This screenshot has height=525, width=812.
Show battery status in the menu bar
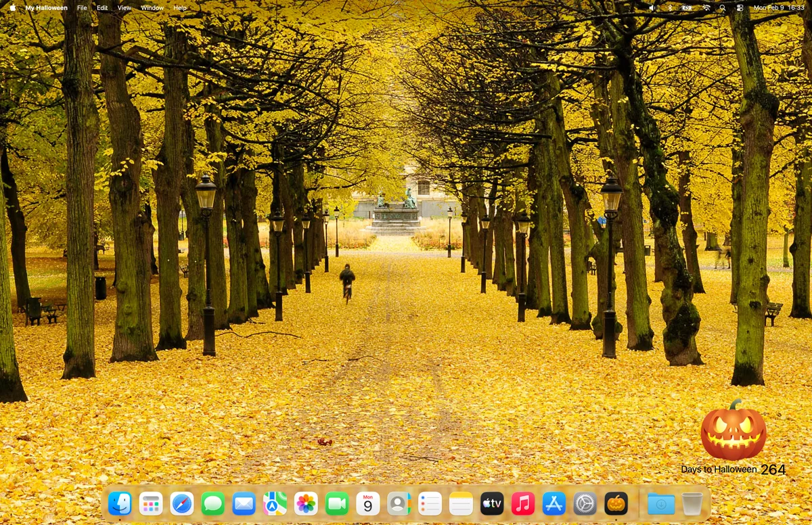687,8
